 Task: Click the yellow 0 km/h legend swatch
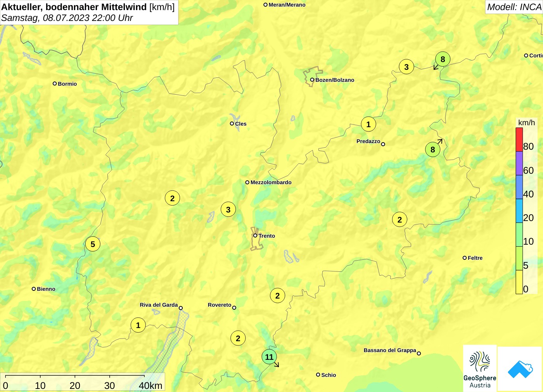[x=519, y=282]
